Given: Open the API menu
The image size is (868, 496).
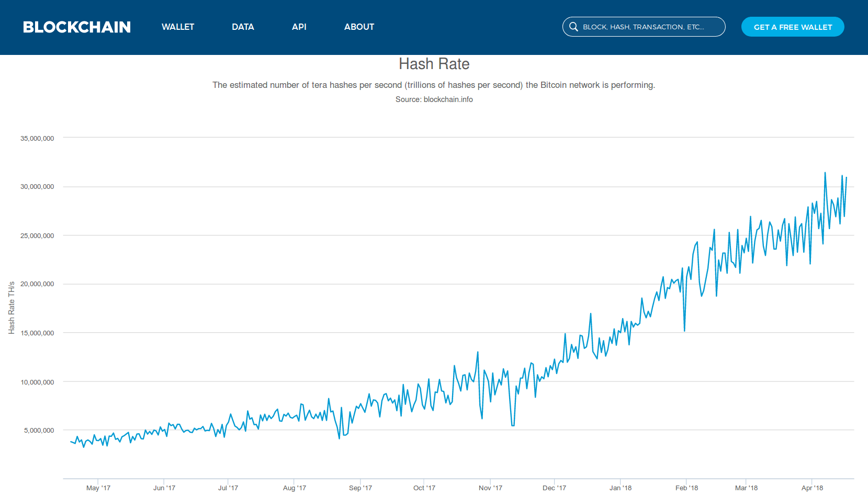Looking at the screenshot, I should pos(299,27).
